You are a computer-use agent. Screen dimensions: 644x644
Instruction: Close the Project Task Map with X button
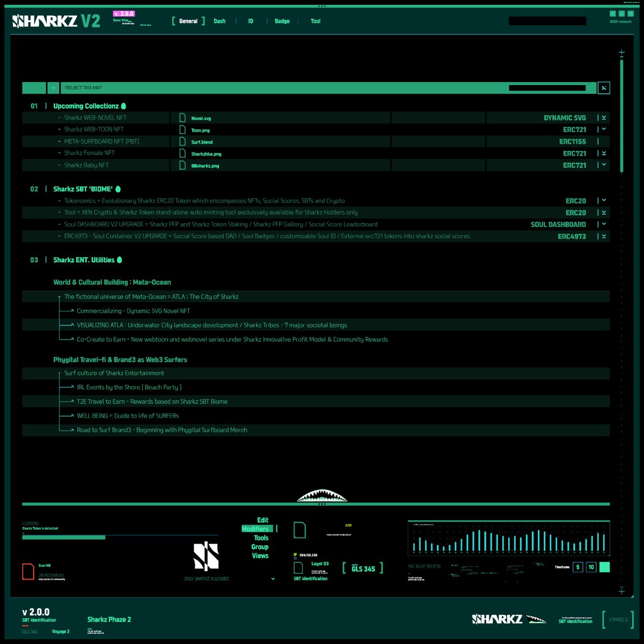(x=604, y=87)
